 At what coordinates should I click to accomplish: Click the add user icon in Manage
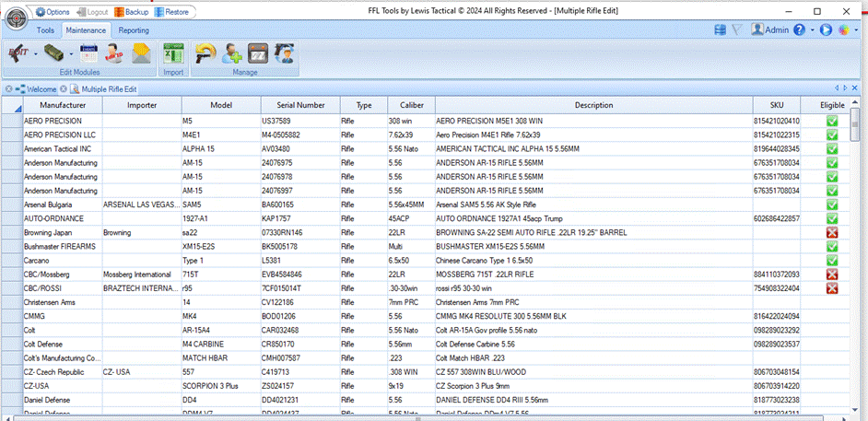point(231,53)
